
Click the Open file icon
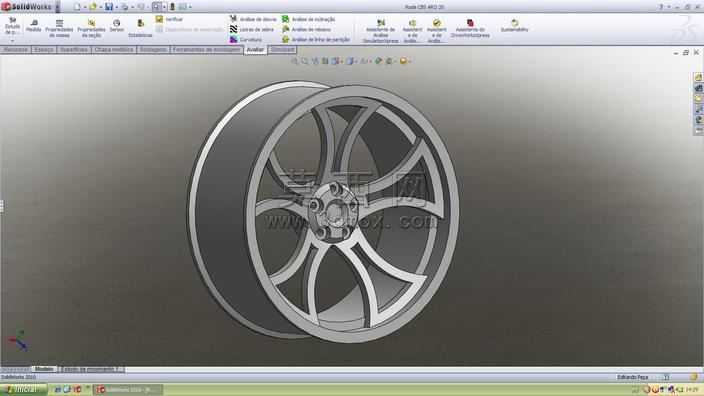pos(93,7)
